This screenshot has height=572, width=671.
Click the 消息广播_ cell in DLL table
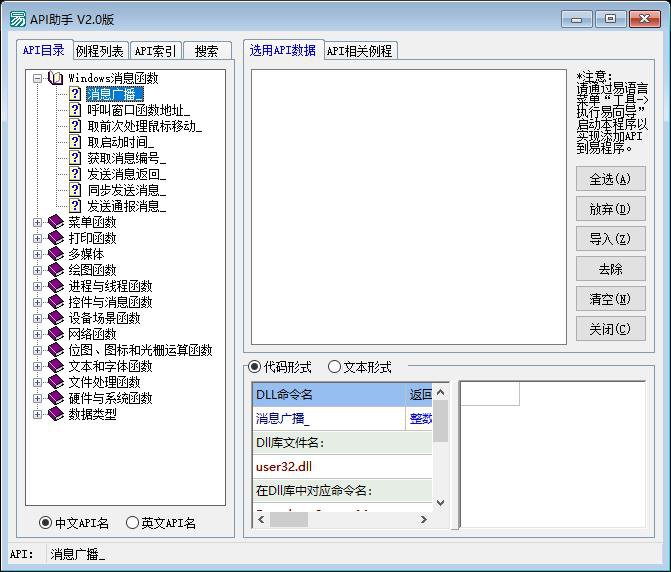(329, 418)
